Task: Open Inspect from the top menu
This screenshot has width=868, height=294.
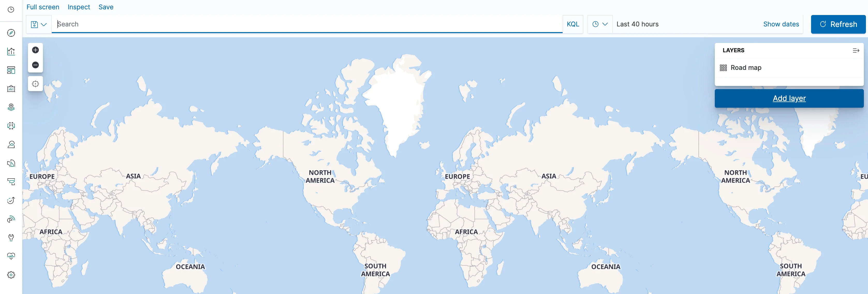Action: (78, 7)
